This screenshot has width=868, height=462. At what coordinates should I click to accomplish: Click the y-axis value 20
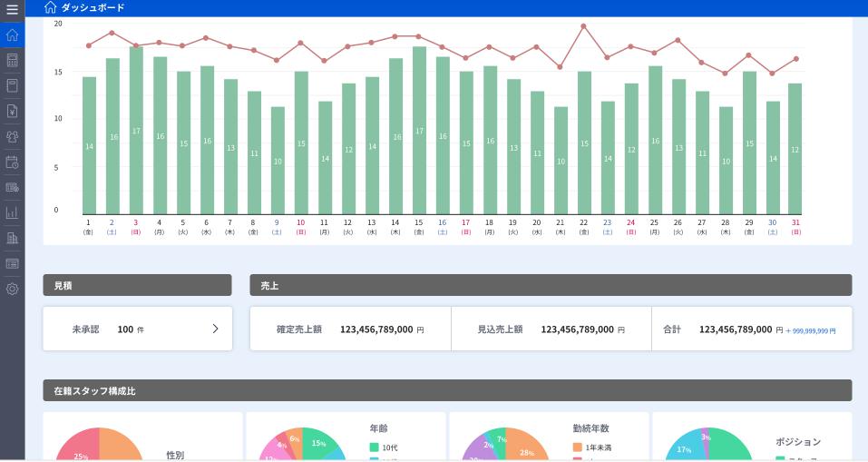point(58,24)
